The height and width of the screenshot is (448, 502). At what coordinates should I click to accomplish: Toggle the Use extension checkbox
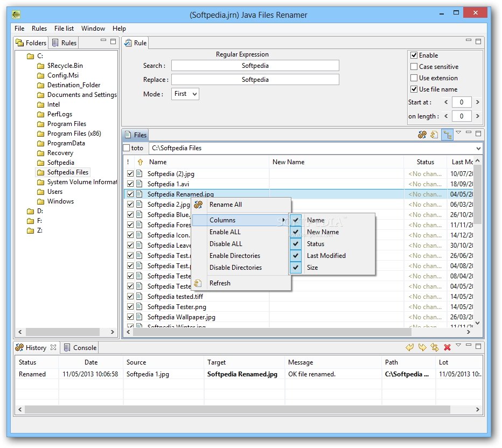pos(414,78)
